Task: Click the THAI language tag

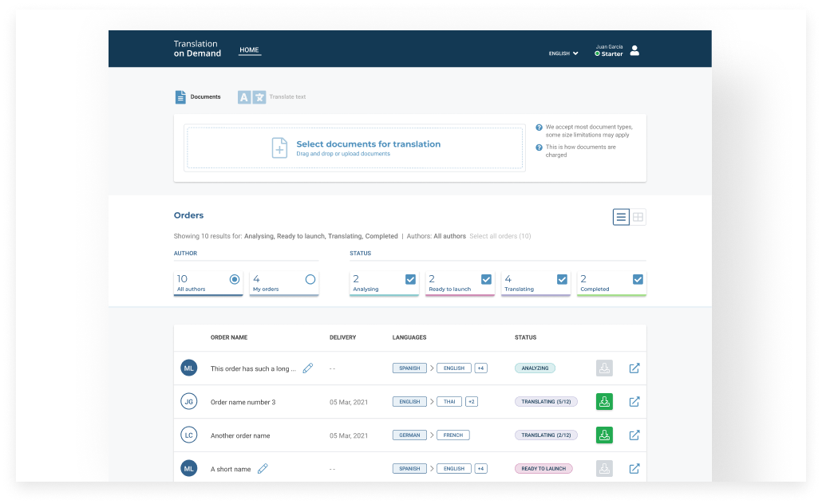Action: tap(449, 402)
